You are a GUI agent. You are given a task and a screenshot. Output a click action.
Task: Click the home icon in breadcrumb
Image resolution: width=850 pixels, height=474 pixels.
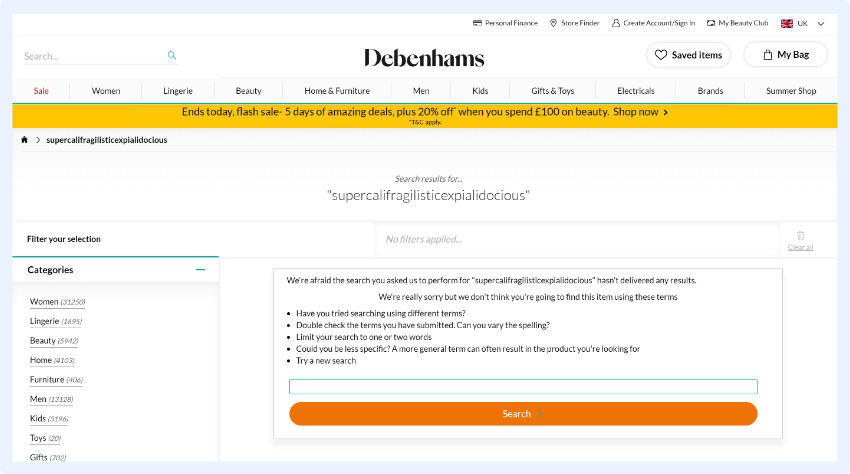pyautogui.click(x=24, y=140)
